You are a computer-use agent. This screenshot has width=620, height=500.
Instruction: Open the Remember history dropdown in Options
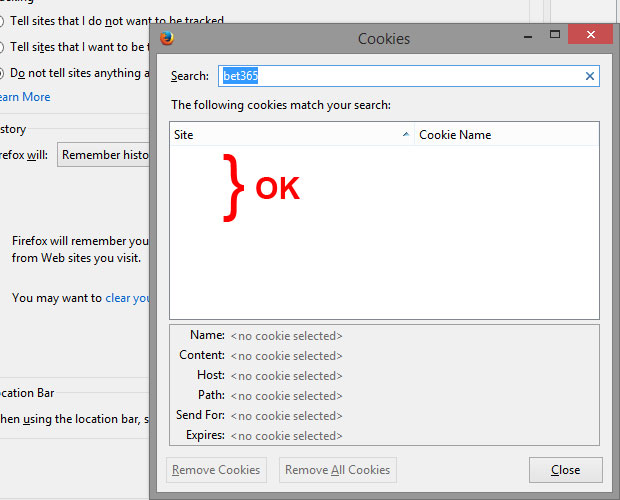pos(104,155)
